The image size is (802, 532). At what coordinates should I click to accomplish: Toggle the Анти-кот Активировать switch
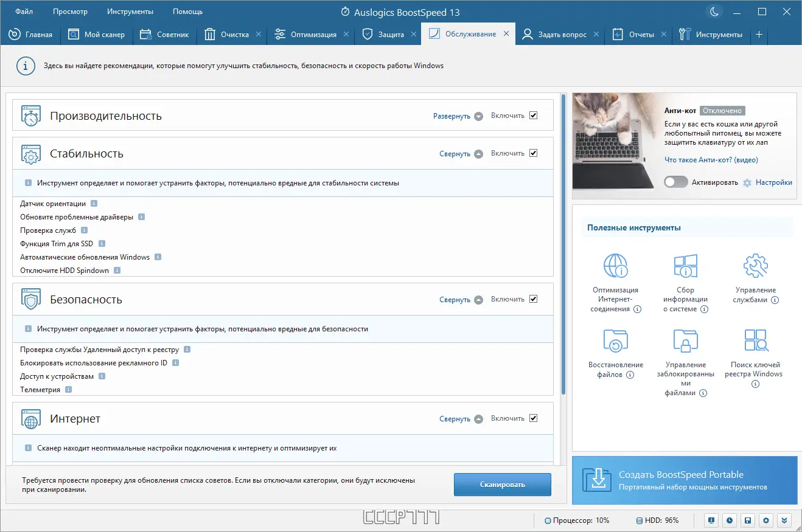(676, 182)
